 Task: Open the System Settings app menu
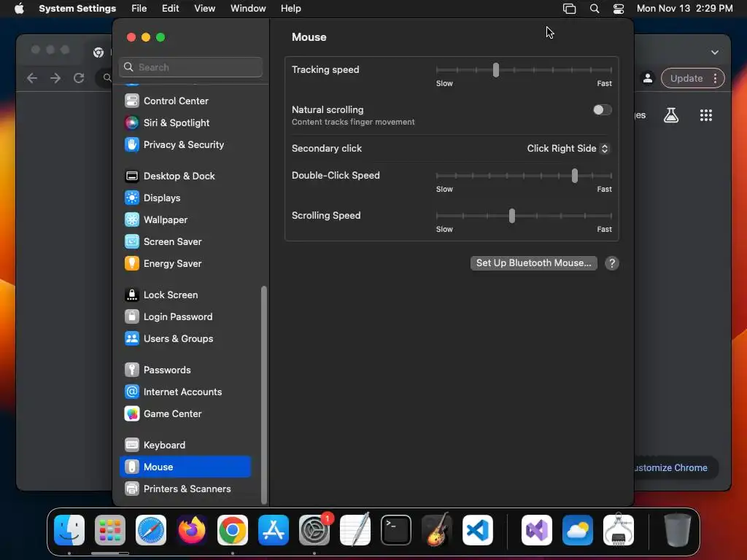tap(77, 9)
